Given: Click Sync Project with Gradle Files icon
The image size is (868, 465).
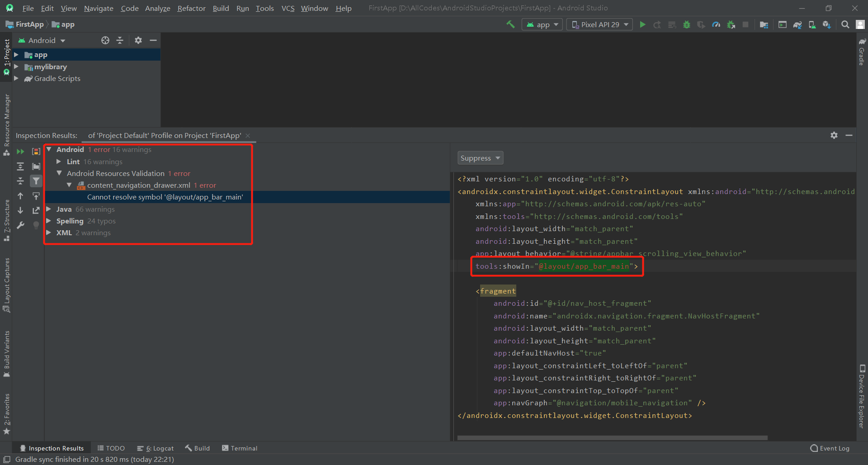Looking at the screenshot, I should coord(797,24).
